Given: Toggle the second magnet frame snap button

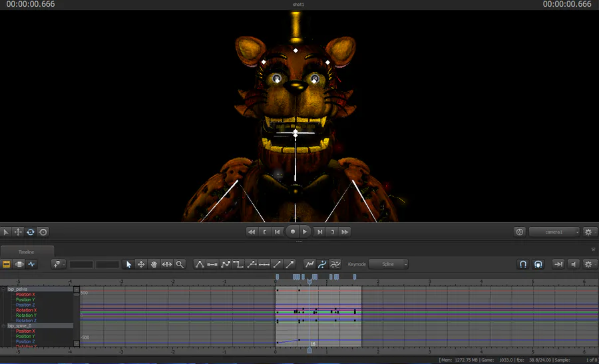Looking at the screenshot, I should coord(538,264).
